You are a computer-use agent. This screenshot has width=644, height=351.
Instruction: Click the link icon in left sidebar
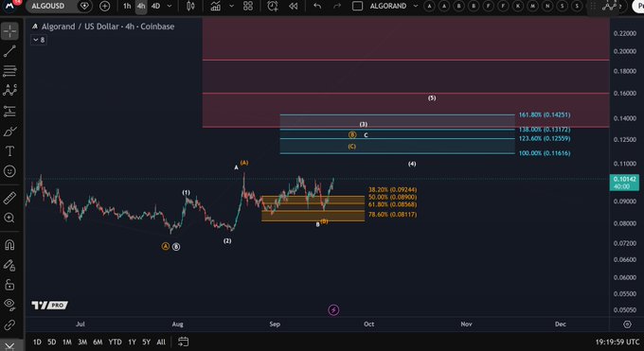pyautogui.click(x=9, y=325)
